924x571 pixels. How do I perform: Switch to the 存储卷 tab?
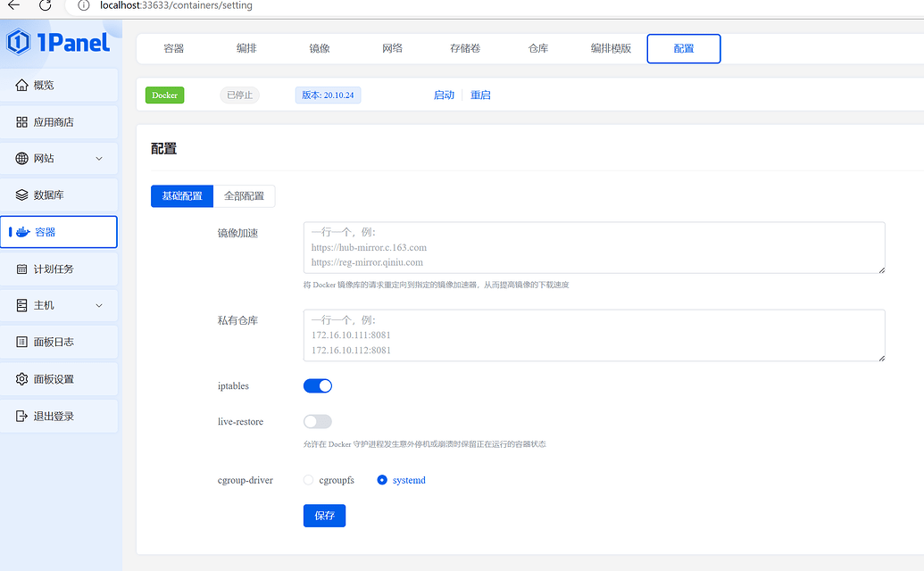click(x=465, y=48)
